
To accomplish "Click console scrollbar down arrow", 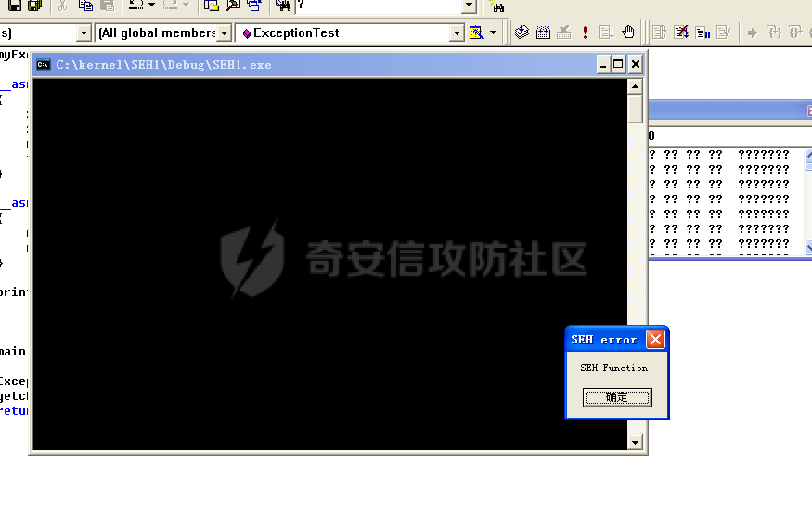I will (x=636, y=443).
